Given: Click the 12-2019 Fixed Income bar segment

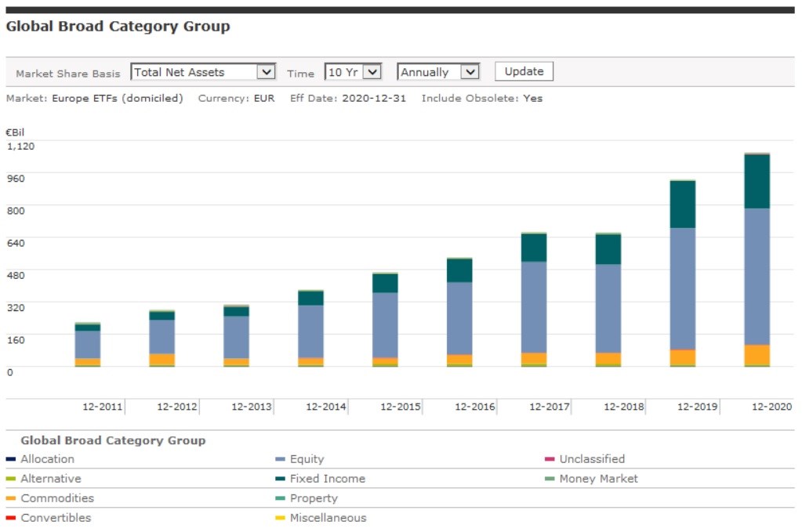Looking at the screenshot, I should click(682, 204).
